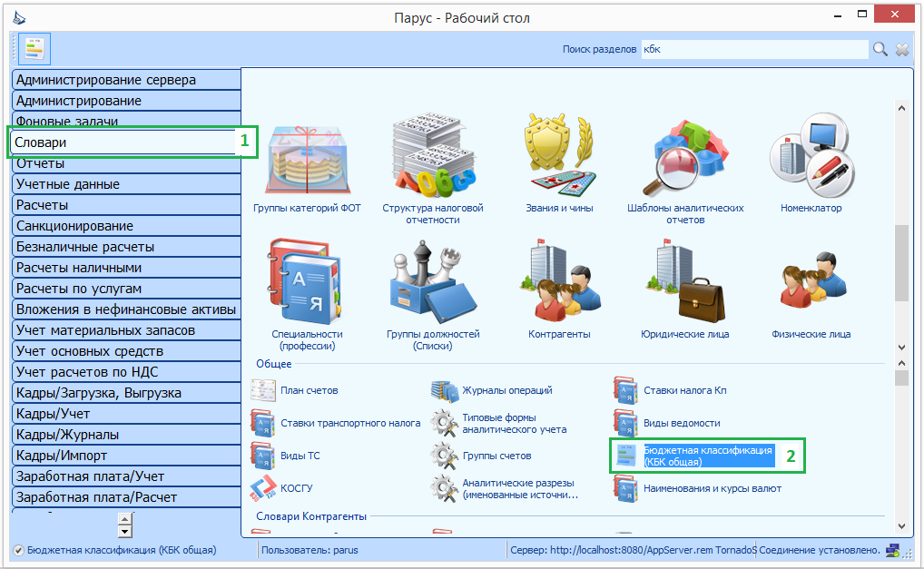This screenshot has width=924, height=569.
Task: Open Ставки транспортного налога section
Action: coord(335,423)
